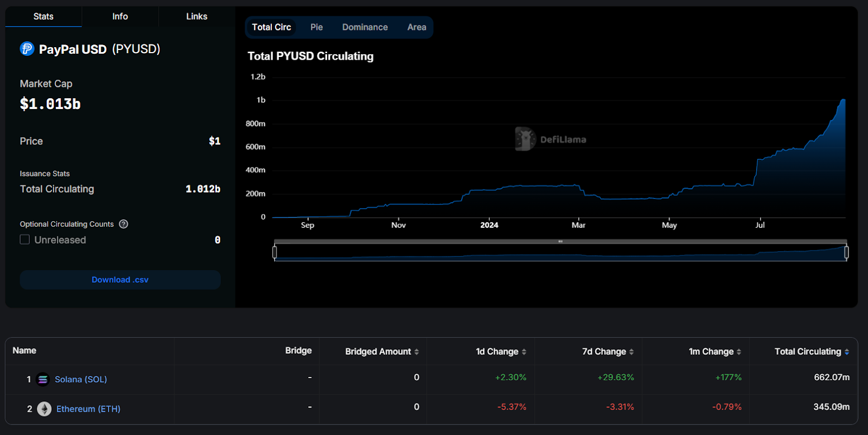Click the Total Circulating column header text
Image resolution: width=868 pixels, height=435 pixels.
click(808, 351)
